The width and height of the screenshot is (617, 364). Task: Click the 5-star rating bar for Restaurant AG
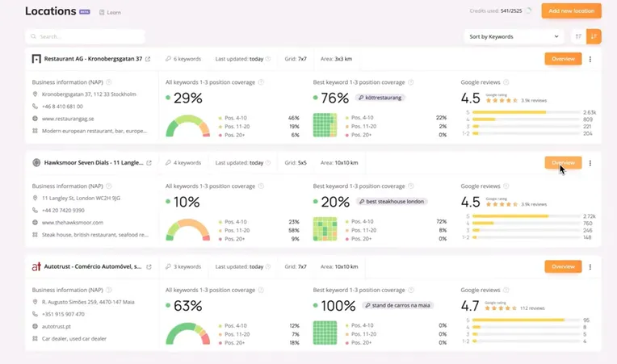[525, 112]
